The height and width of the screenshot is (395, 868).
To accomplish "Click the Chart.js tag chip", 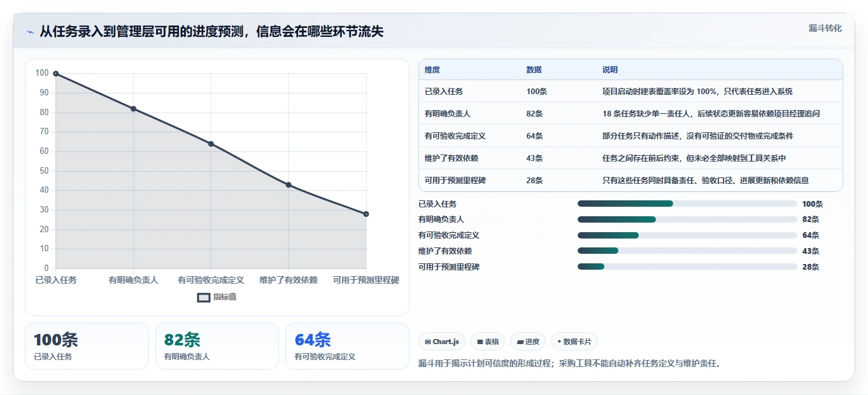I will point(442,342).
